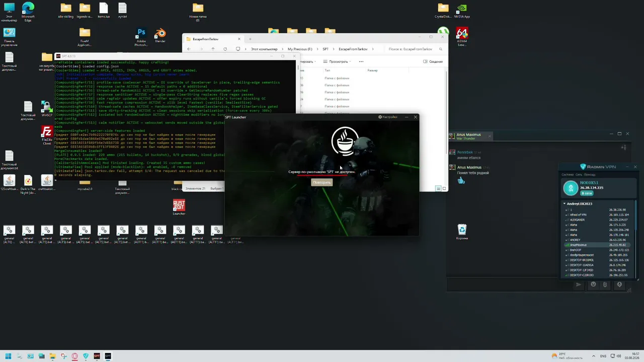This screenshot has height=362, width=644.
Task: Toggle the Radmin VPN ON power button
Action: point(571,188)
